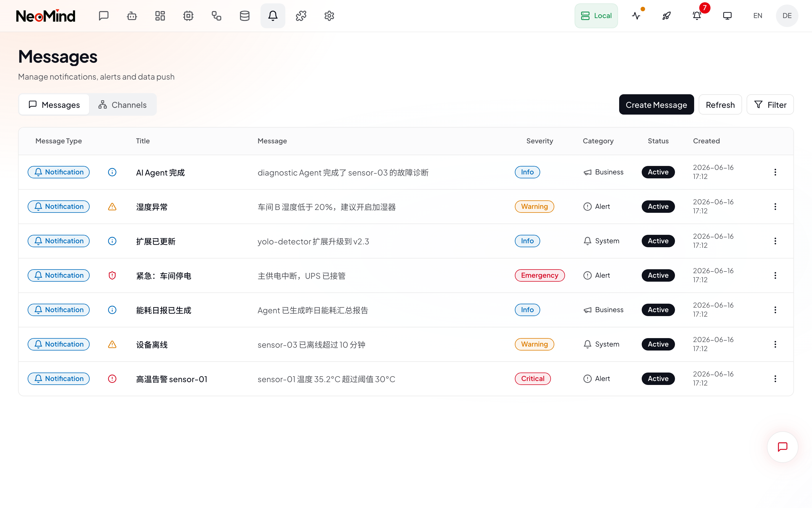Click the Refresh button
Viewport: 812px width, 508px height.
(x=720, y=105)
